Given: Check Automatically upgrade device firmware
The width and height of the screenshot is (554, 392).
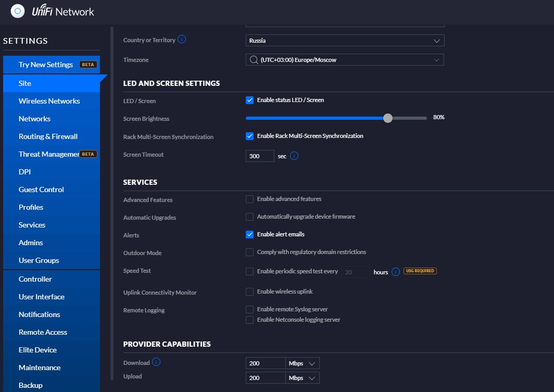Looking at the screenshot, I should point(250,217).
